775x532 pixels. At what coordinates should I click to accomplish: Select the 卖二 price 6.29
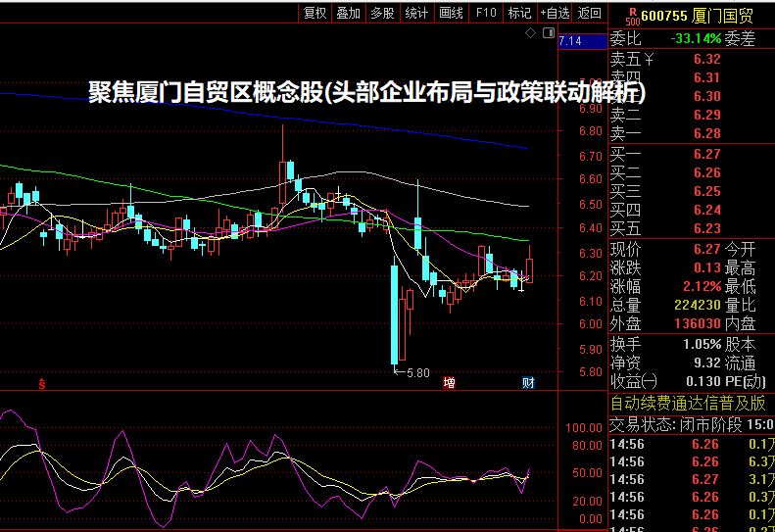[706, 116]
